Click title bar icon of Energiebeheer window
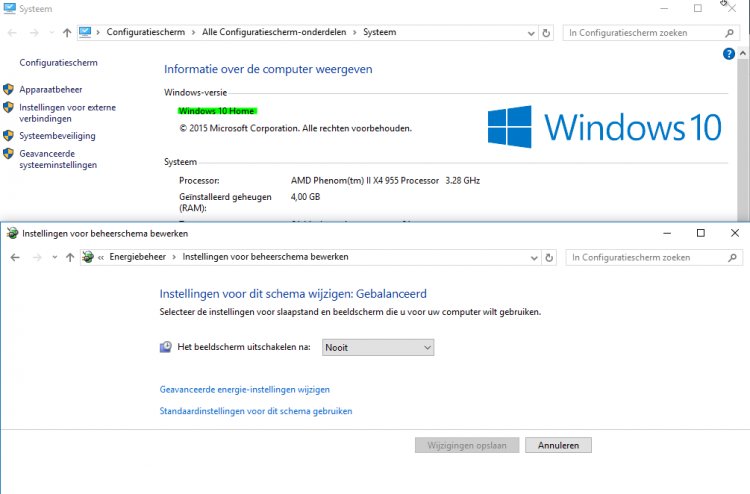Image resolution: width=750 pixels, height=494 pixels. point(12,233)
